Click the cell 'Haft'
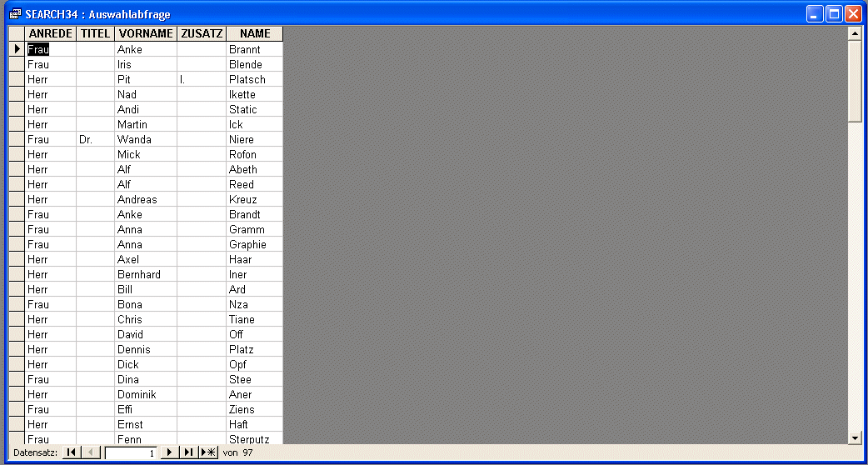868x465 pixels. point(255,425)
